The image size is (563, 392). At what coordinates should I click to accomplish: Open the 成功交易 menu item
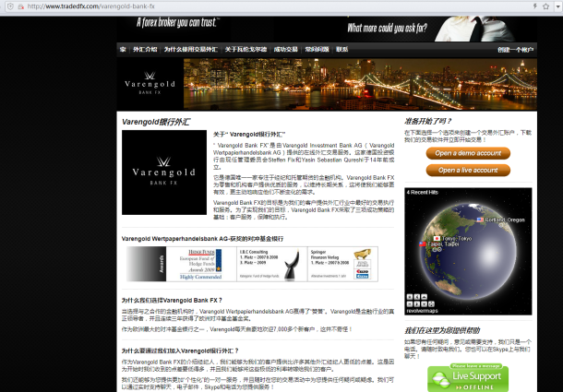click(286, 49)
